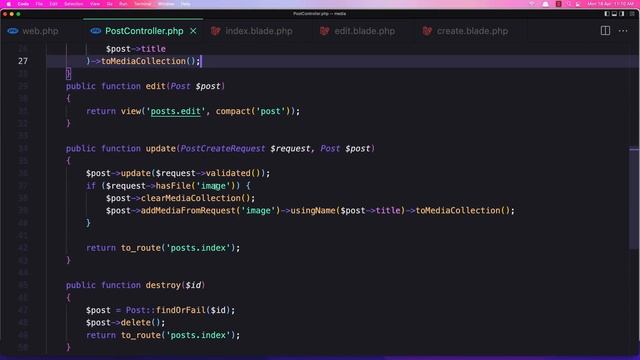Toggle the primary side bar layout icon
The image size is (640, 360).
coord(607,13)
